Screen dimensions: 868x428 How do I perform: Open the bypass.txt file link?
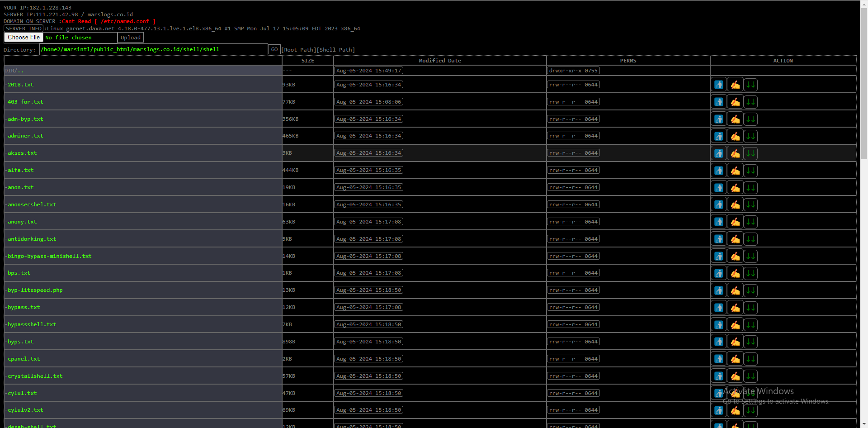pyautogui.click(x=24, y=307)
